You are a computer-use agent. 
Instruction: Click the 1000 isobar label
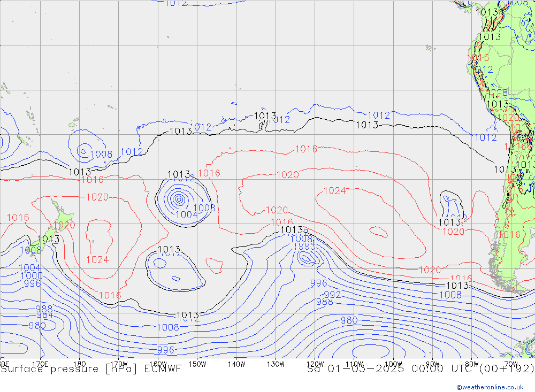pyautogui.click(x=32, y=275)
